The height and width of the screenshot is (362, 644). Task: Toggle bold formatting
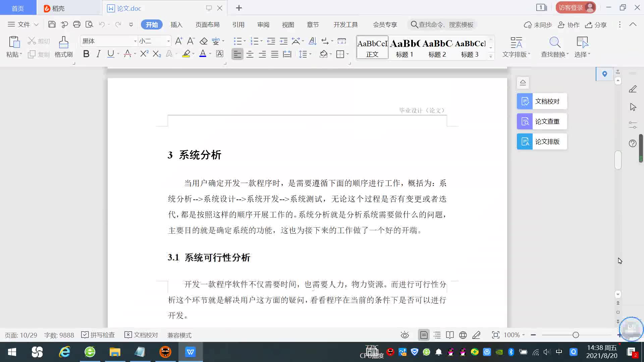(86, 54)
